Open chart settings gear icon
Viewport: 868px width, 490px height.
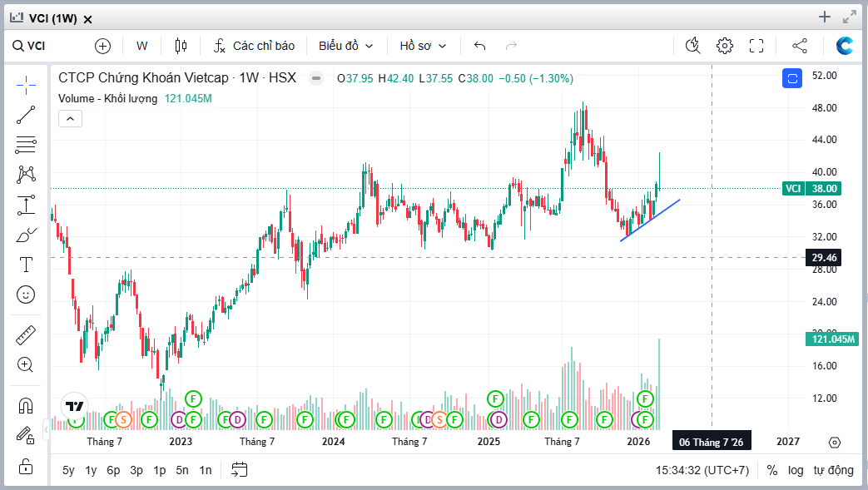click(x=725, y=46)
